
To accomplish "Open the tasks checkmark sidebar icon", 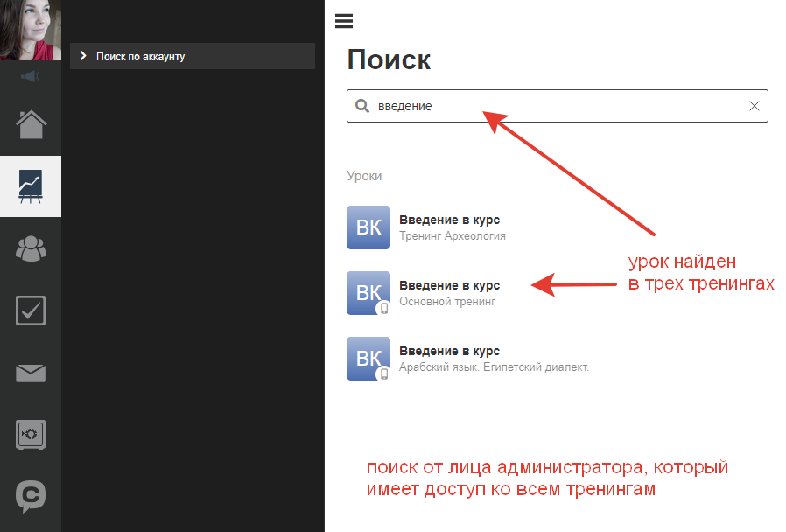I will [31, 311].
